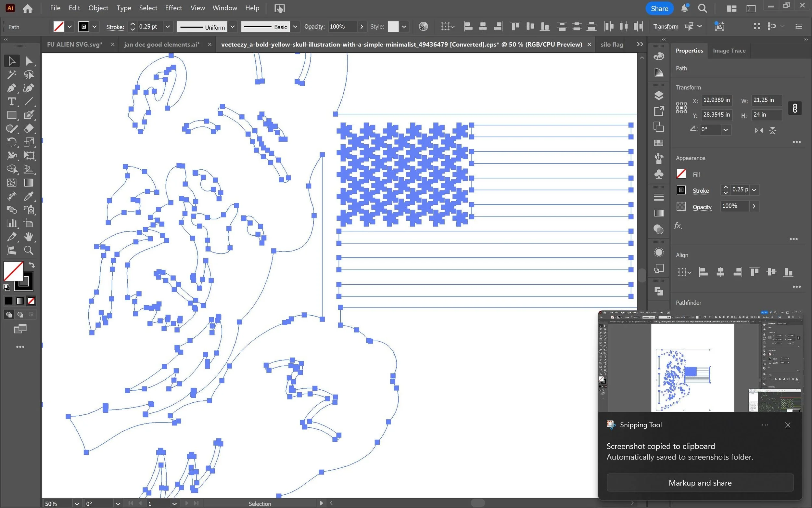Open the Effect menu

coord(173,8)
